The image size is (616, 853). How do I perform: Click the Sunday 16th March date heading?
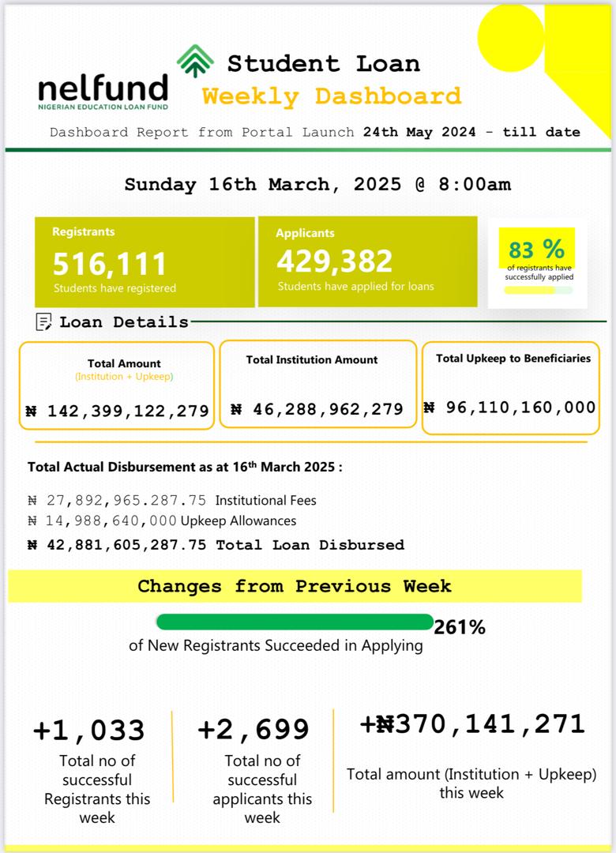[x=317, y=185]
